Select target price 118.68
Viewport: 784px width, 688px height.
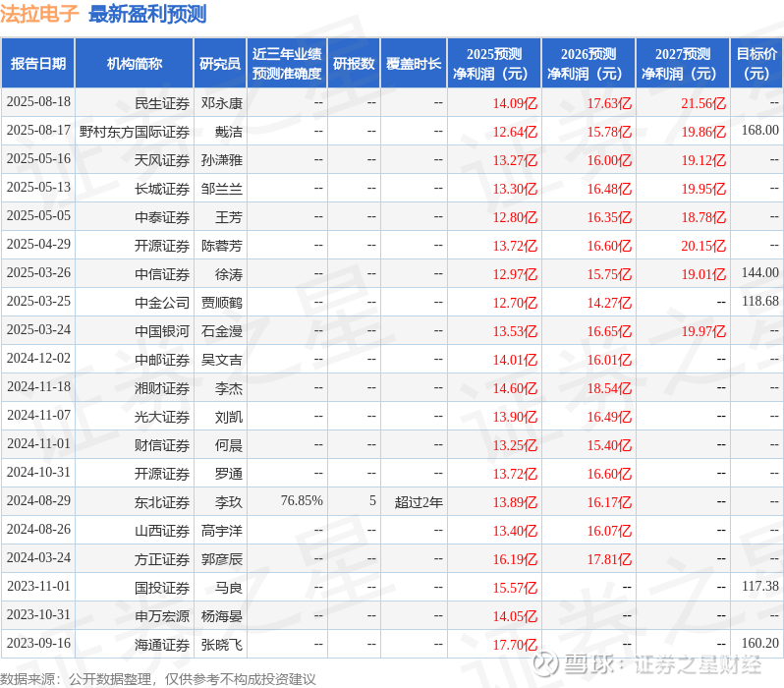point(760,301)
